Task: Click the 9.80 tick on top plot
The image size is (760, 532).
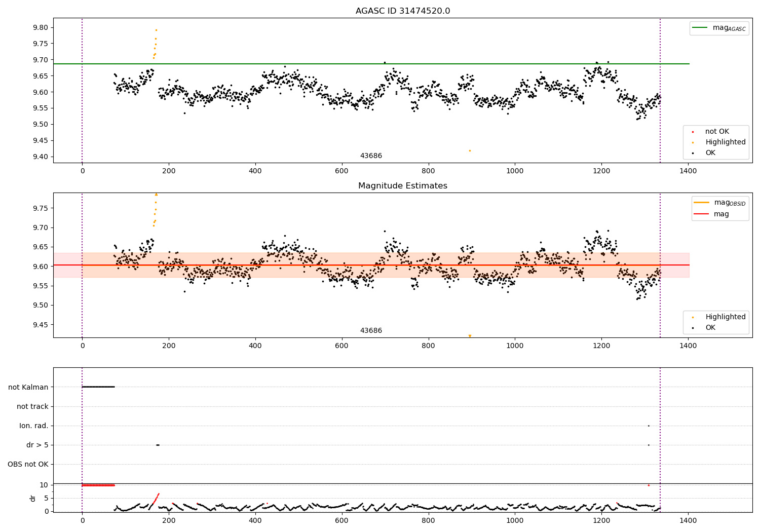Action: tap(41, 28)
